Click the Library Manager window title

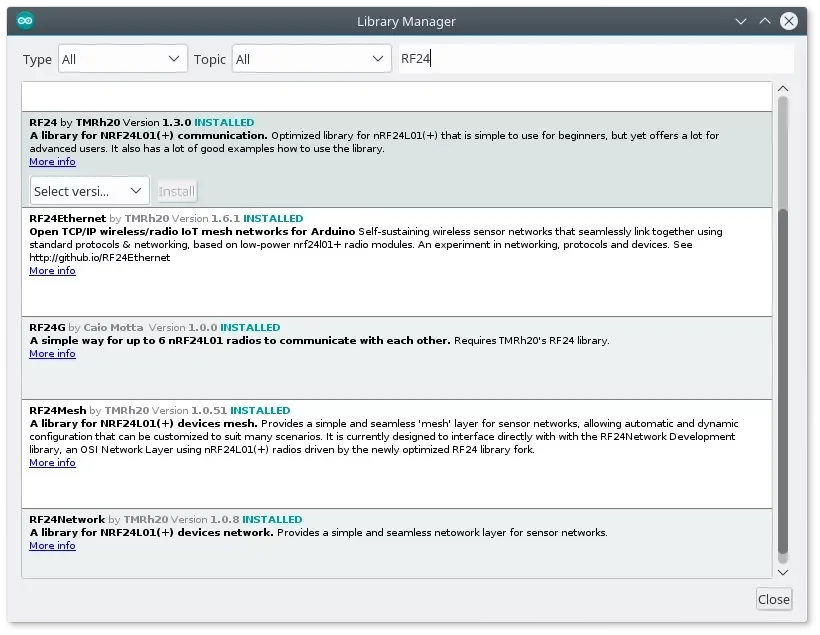406,21
